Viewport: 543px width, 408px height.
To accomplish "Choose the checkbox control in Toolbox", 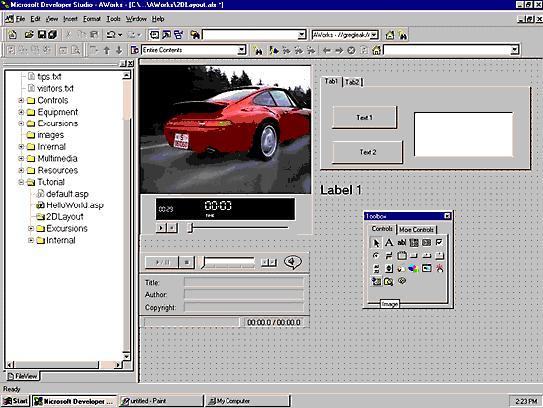I will 439,243.
